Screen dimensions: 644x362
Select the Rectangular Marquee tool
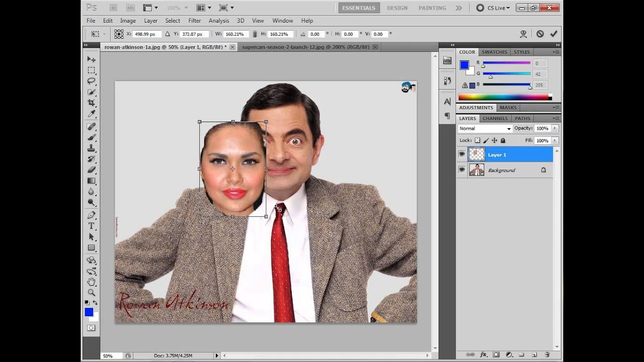(x=91, y=70)
